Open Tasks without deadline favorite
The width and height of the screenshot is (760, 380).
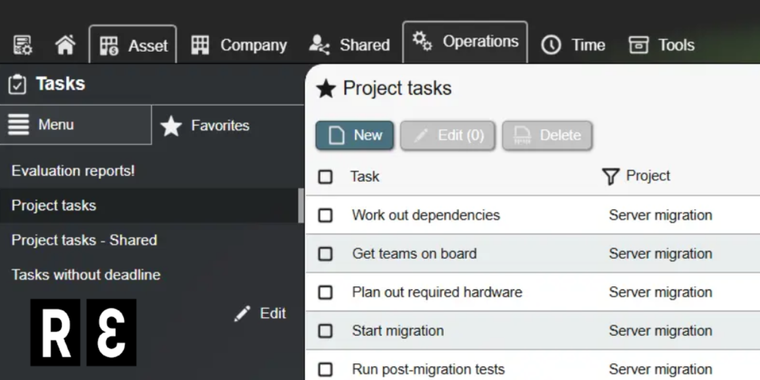tap(86, 275)
